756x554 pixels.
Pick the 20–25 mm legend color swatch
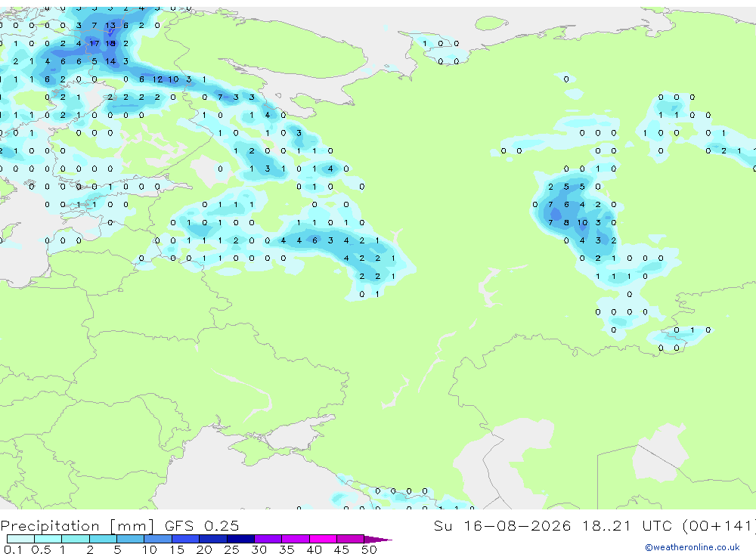[x=213, y=539]
